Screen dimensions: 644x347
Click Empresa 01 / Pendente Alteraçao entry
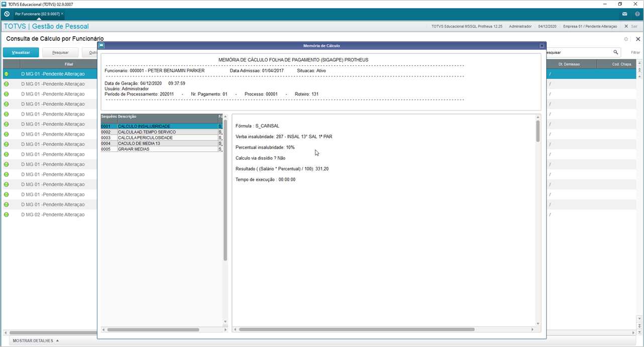(590, 26)
